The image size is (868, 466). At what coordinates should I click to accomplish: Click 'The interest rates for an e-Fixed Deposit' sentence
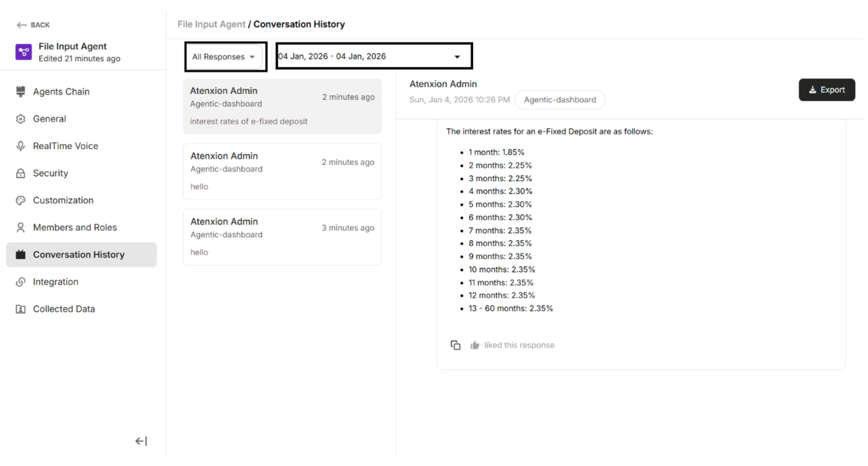[550, 131]
